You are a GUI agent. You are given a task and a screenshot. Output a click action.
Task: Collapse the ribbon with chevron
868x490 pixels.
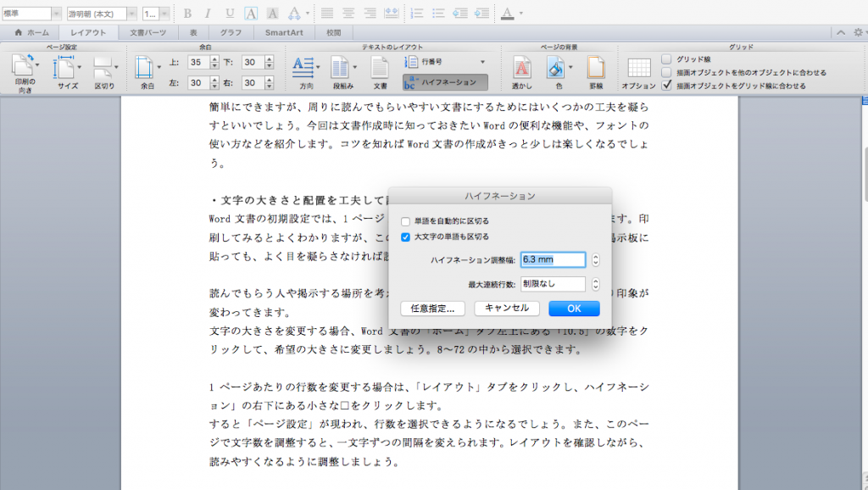pos(841,33)
